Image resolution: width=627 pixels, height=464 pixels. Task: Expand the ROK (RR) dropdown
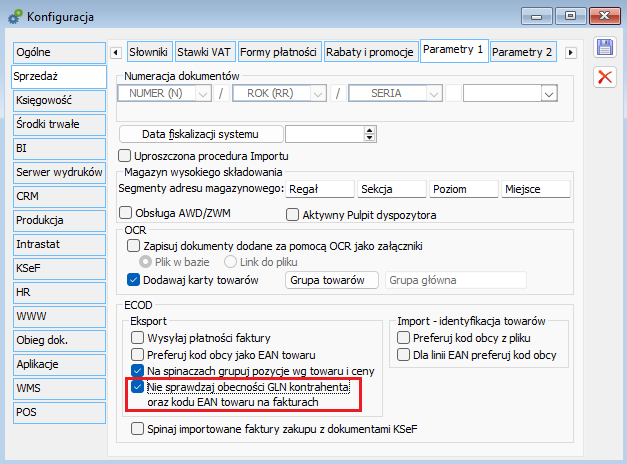tap(318, 94)
